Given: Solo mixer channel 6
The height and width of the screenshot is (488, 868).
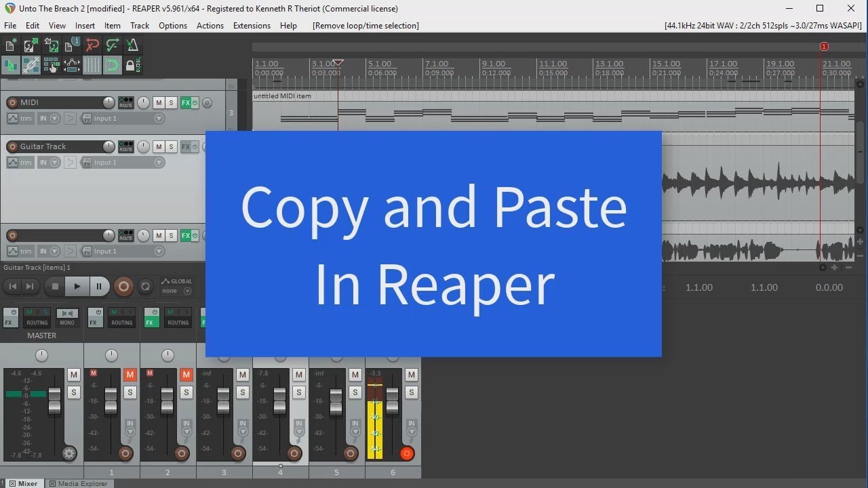Looking at the screenshot, I should click(x=412, y=392).
